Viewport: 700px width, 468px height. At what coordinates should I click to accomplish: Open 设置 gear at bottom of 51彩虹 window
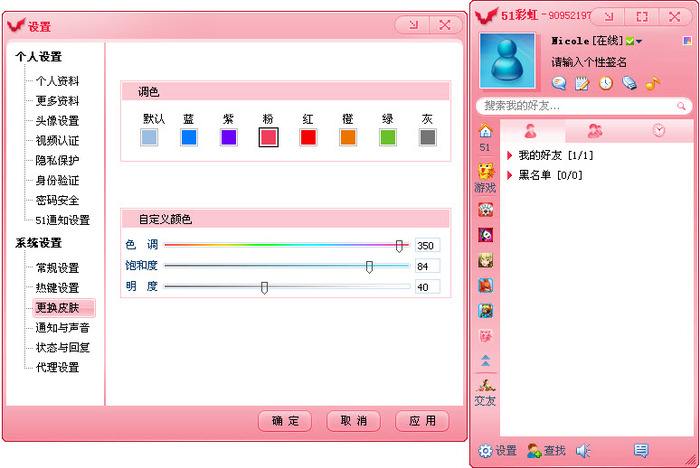pos(497,451)
